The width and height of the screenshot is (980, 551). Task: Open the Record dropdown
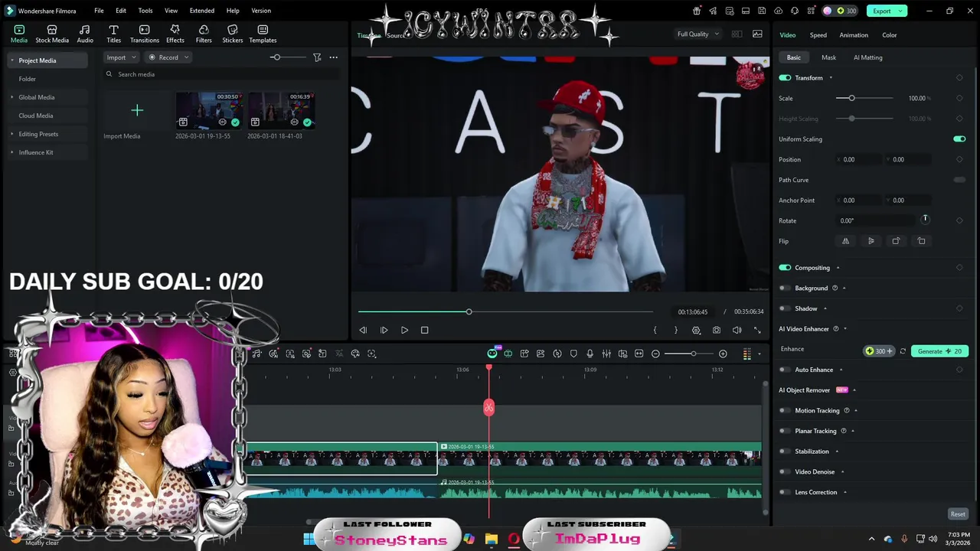[x=168, y=57]
